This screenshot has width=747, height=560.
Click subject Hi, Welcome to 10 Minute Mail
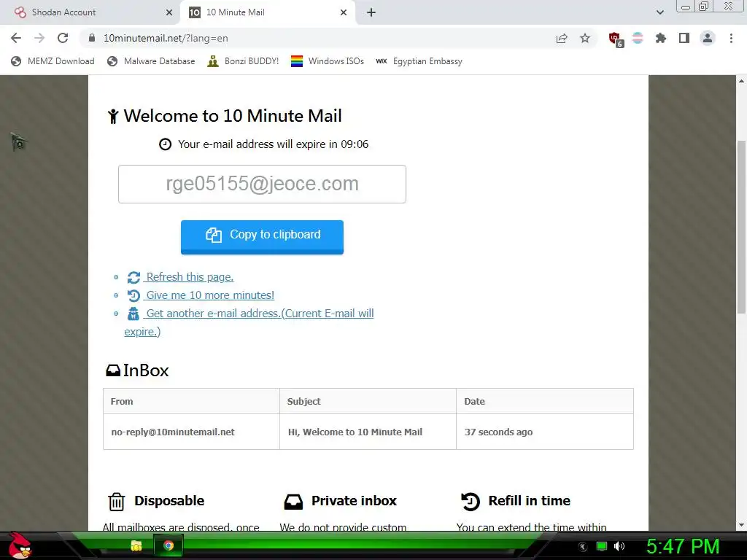(x=355, y=432)
